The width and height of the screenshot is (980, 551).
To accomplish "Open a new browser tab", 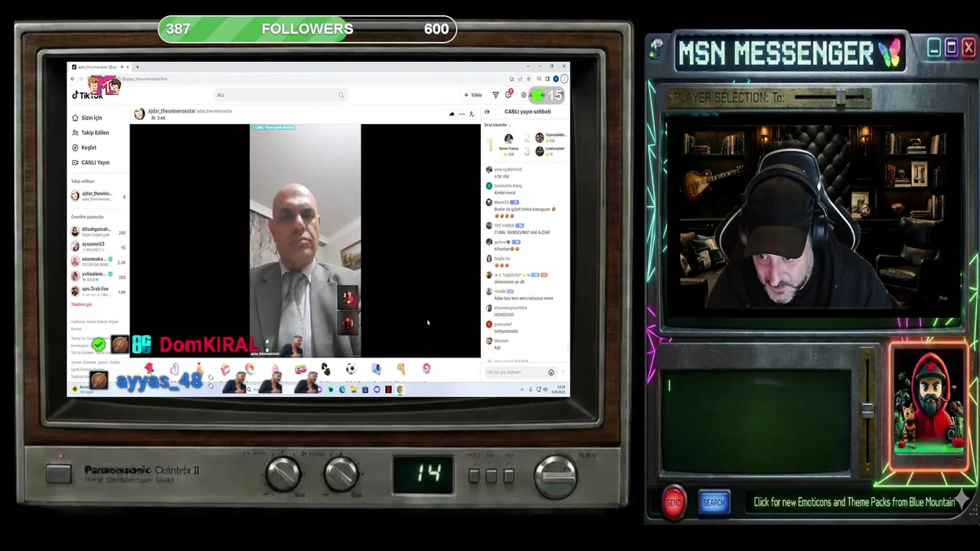I will (137, 67).
